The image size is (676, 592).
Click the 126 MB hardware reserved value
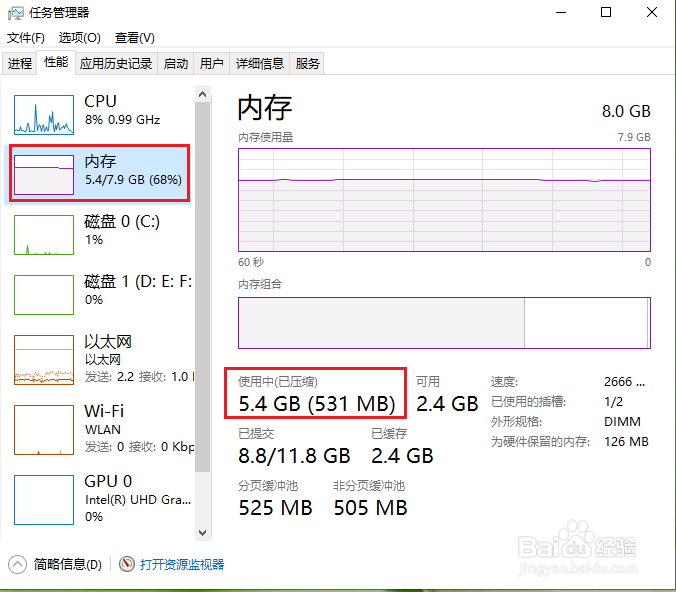click(x=626, y=442)
